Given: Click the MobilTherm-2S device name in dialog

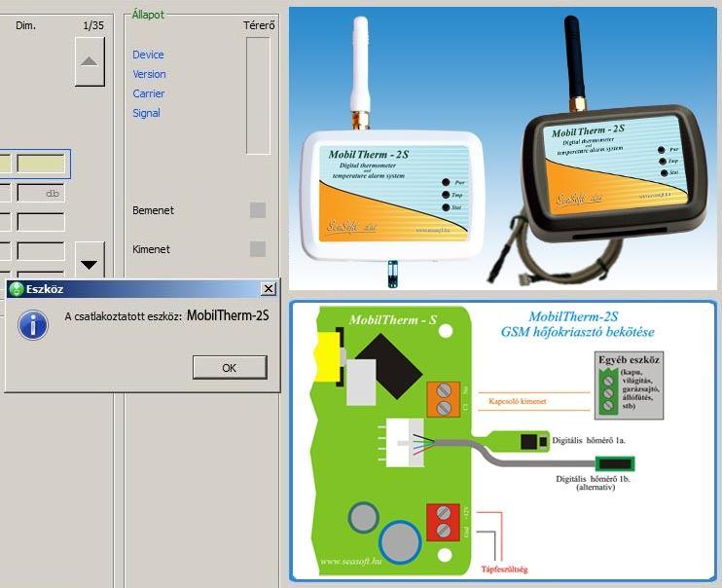Looking at the screenshot, I should 228,315.
